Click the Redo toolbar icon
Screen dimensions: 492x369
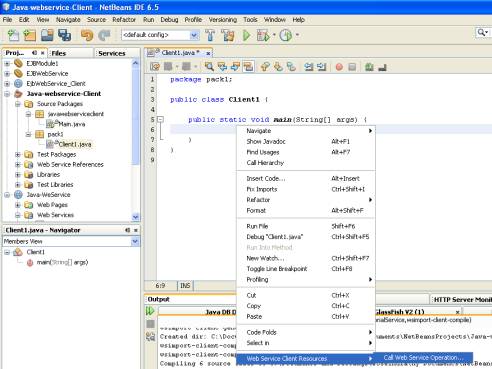[104, 35]
